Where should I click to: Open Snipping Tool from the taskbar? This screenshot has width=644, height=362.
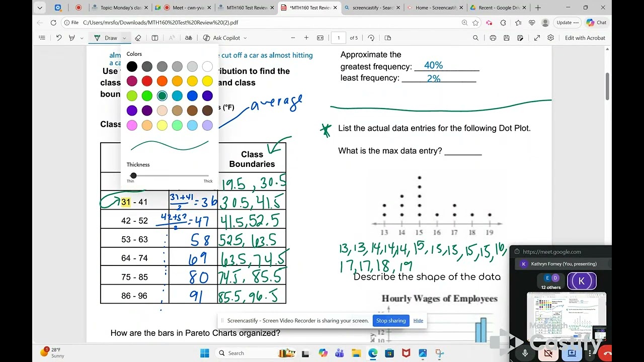click(439, 353)
